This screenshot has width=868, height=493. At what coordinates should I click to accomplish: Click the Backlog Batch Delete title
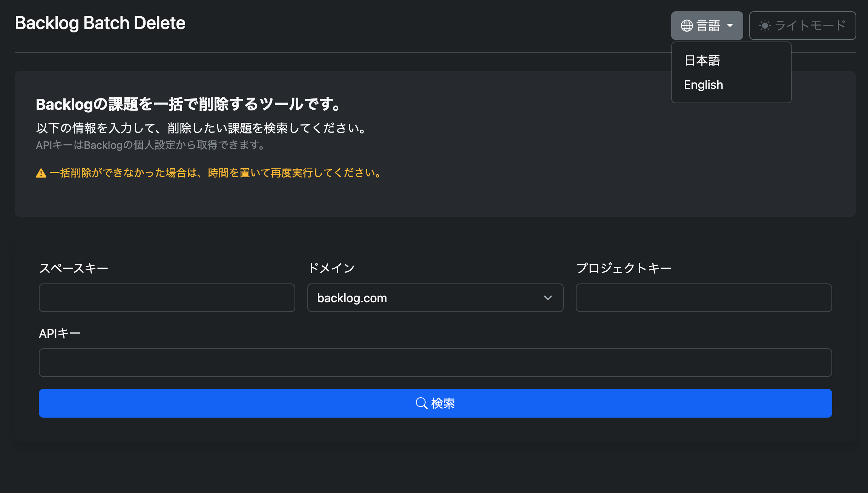[100, 23]
